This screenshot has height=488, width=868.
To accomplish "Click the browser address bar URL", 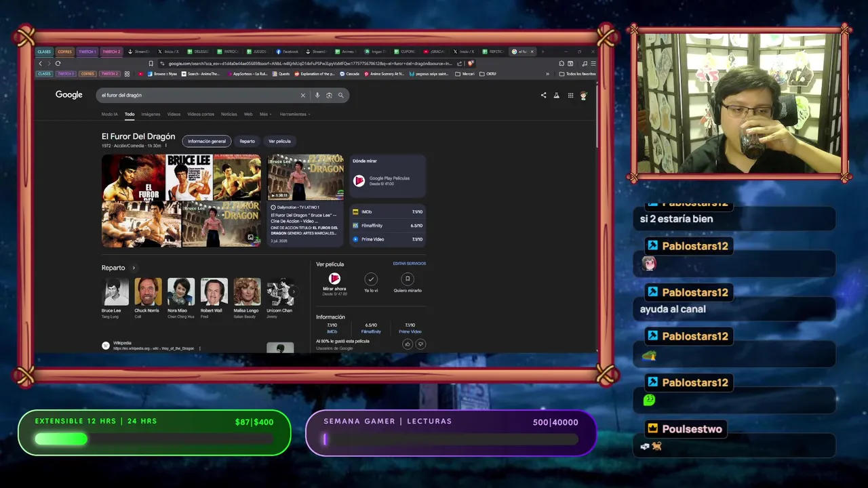I will [x=310, y=64].
